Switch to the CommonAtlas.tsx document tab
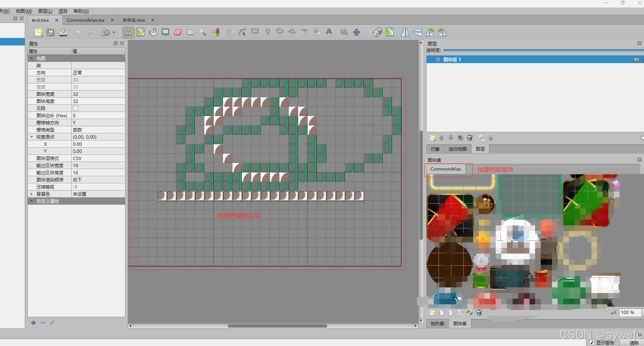 (86, 20)
